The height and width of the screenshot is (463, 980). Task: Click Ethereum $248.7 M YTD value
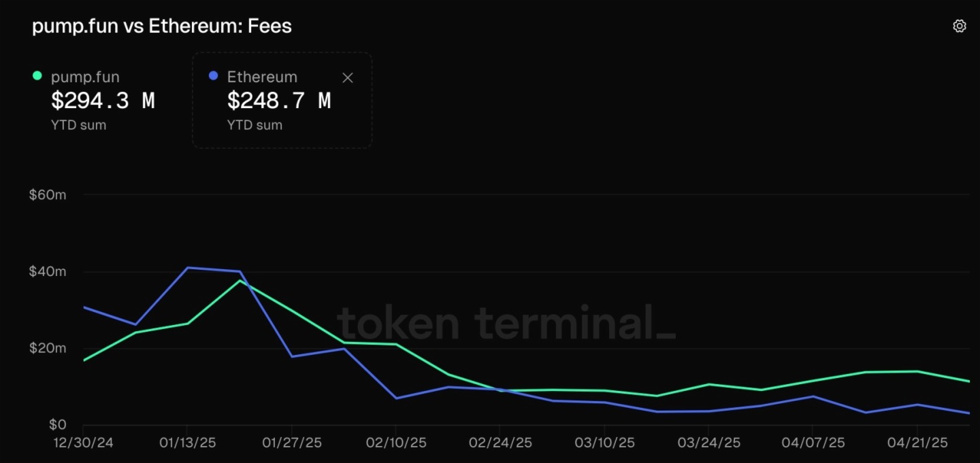(x=279, y=101)
